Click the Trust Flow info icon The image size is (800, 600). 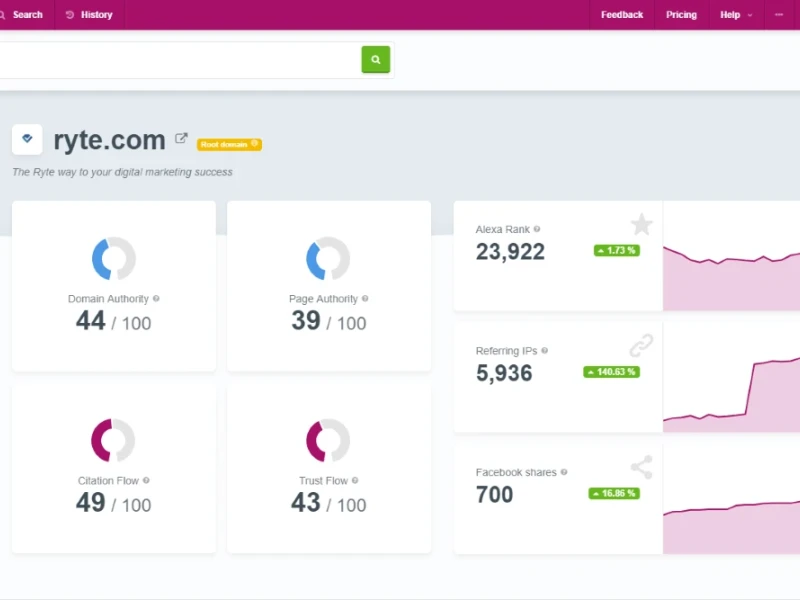[355, 480]
